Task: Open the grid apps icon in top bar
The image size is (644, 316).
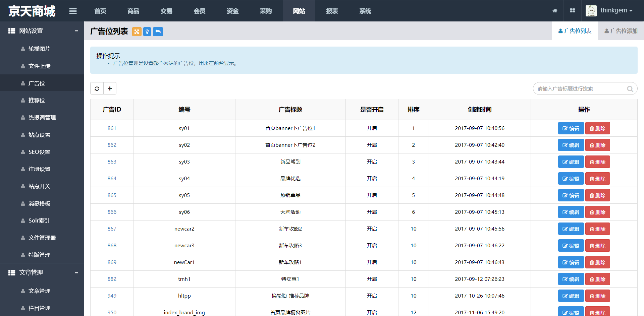Action: pyautogui.click(x=573, y=11)
